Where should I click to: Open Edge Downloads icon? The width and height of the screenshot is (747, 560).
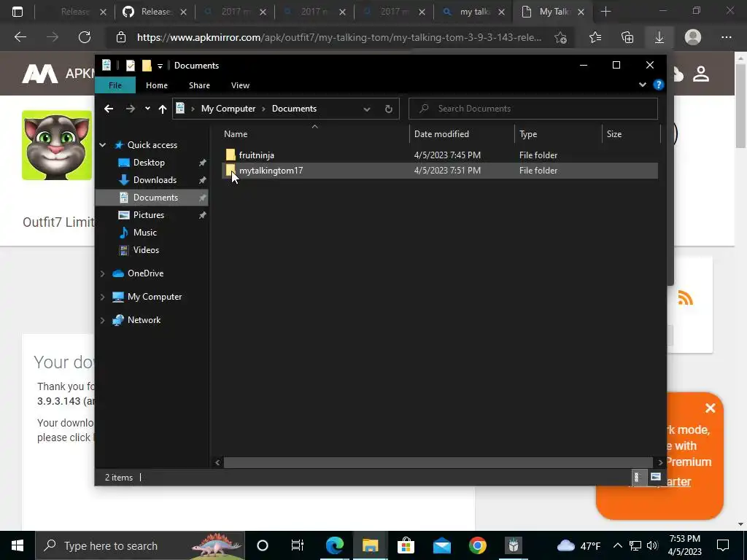[659, 37]
